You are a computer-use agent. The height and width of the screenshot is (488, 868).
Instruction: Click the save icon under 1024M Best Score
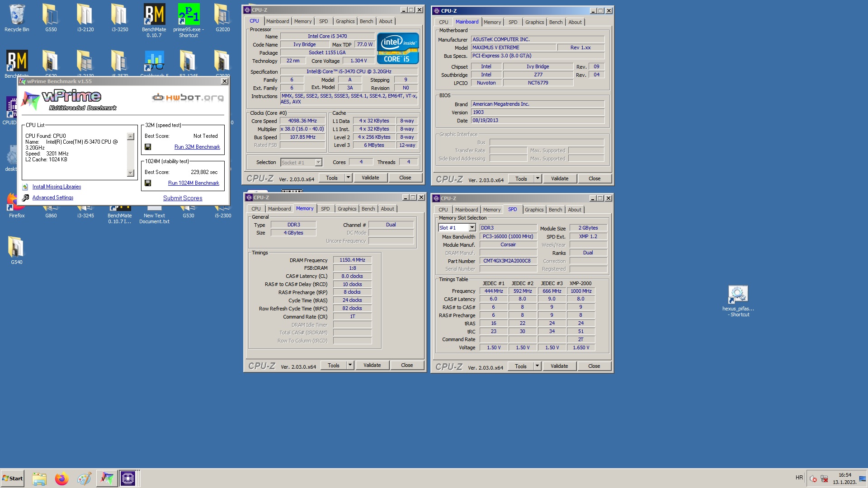click(148, 183)
